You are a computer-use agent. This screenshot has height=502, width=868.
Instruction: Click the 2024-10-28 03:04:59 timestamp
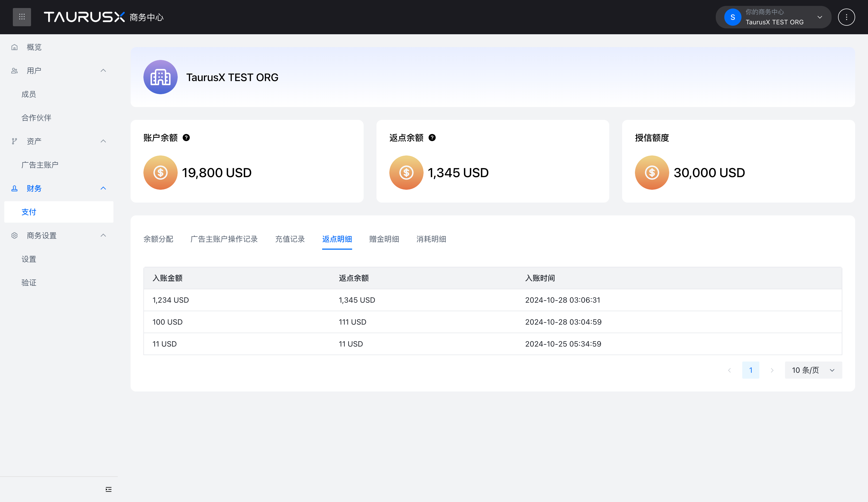(x=563, y=322)
